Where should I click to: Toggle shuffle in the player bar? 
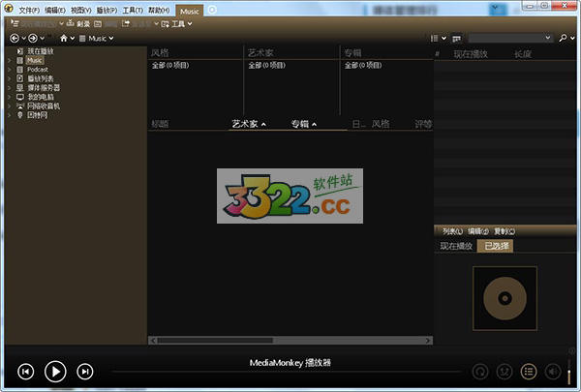pos(504,371)
